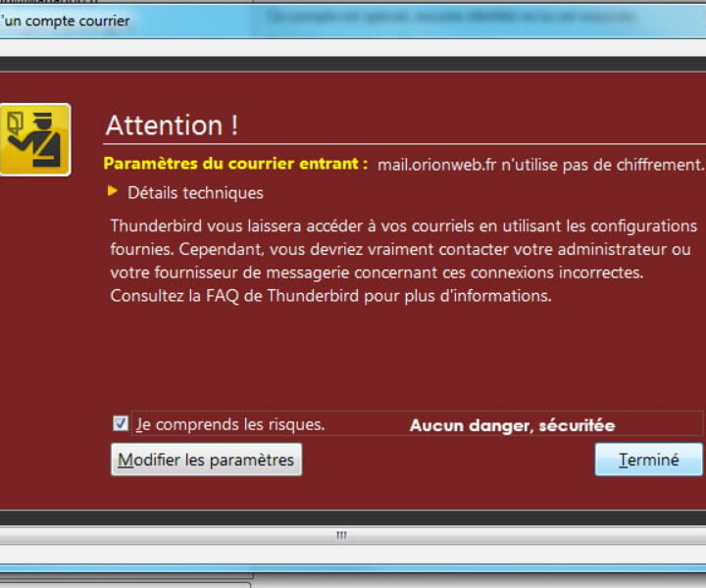Open the Détails techniques label

pos(195,193)
